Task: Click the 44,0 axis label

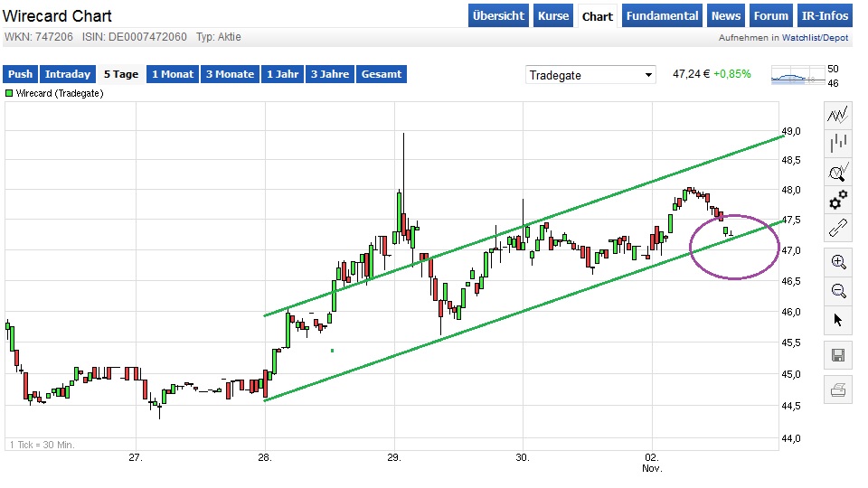Action: tap(790, 438)
